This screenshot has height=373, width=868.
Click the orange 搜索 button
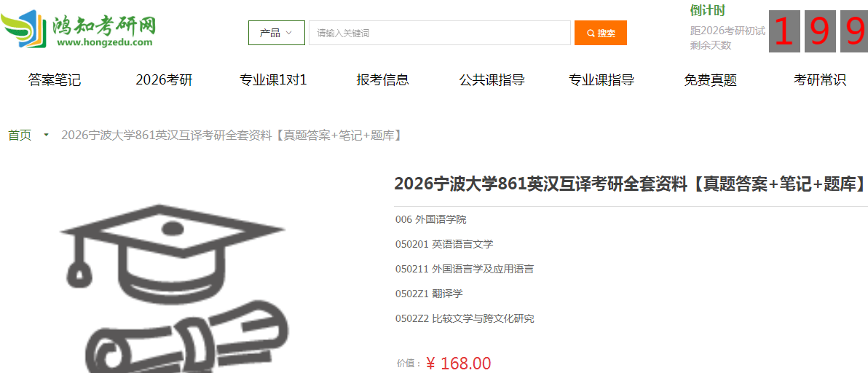click(601, 33)
